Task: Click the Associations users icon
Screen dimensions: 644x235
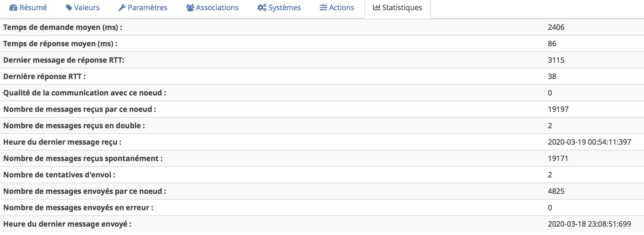Action: [x=190, y=8]
